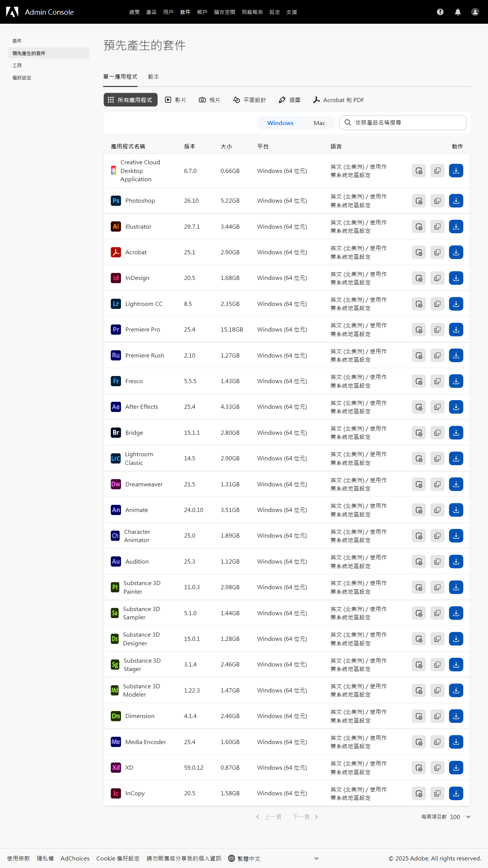Switch to the 範本 templates tab
Screen dimensions: 488x868
pyautogui.click(x=153, y=76)
